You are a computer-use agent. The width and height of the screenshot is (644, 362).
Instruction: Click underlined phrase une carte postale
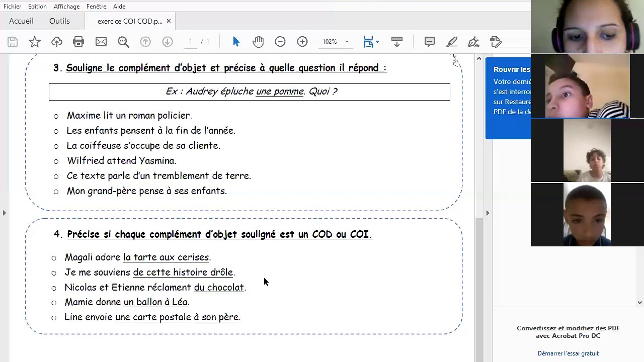(x=153, y=317)
